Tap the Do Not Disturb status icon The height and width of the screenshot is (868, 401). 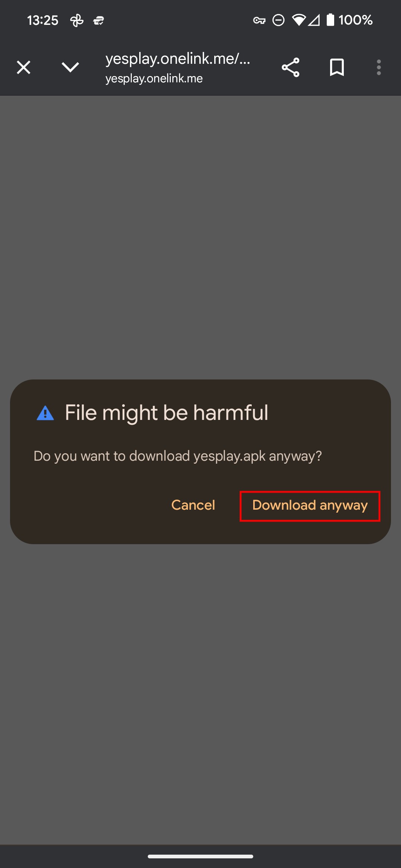(278, 20)
